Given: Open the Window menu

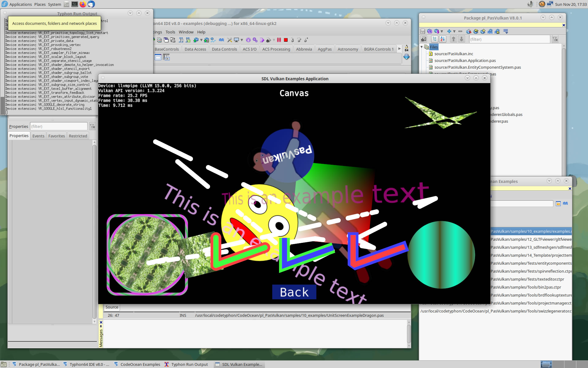Looking at the screenshot, I should [x=186, y=32].
